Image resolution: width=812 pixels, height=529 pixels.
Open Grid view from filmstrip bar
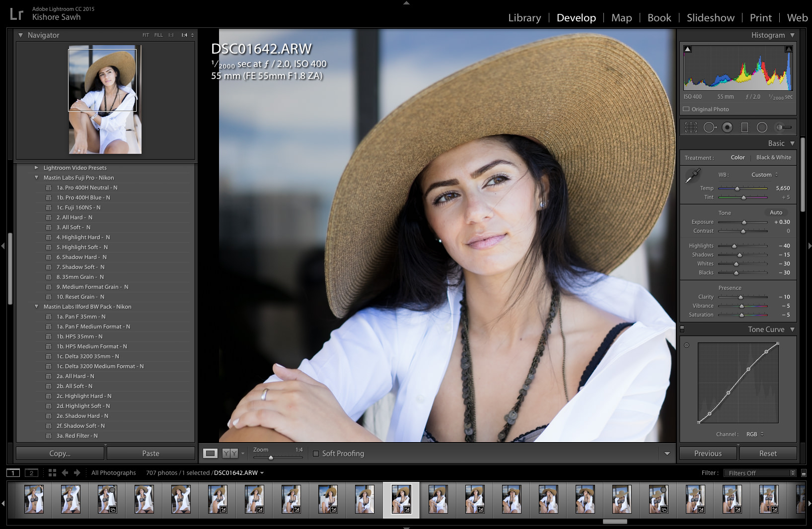[x=52, y=473]
